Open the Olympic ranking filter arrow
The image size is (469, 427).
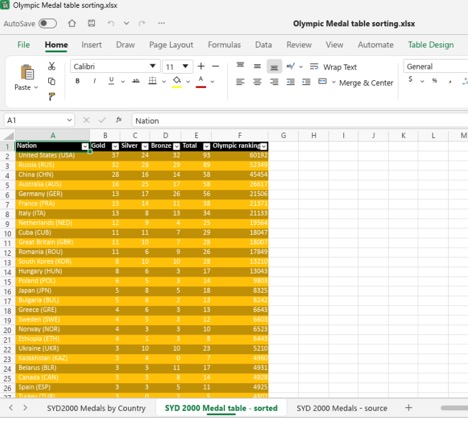pyautogui.click(x=264, y=146)
